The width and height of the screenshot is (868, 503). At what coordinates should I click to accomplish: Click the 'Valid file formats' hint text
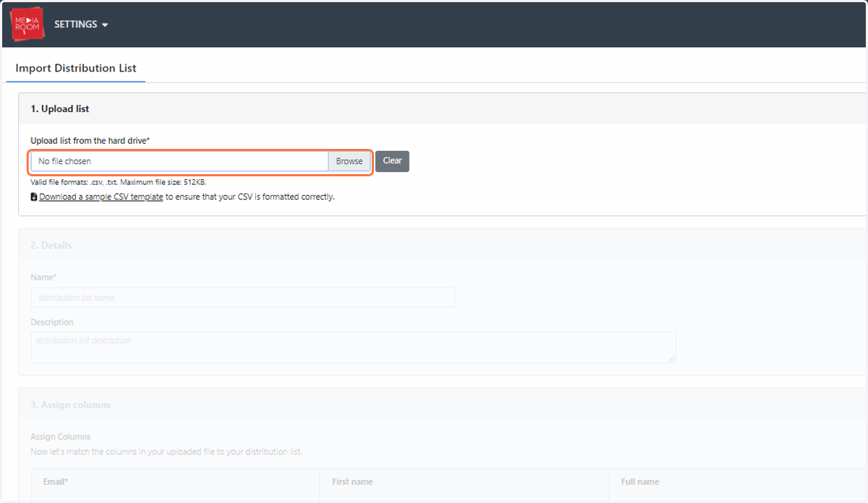tap(119, 182)
